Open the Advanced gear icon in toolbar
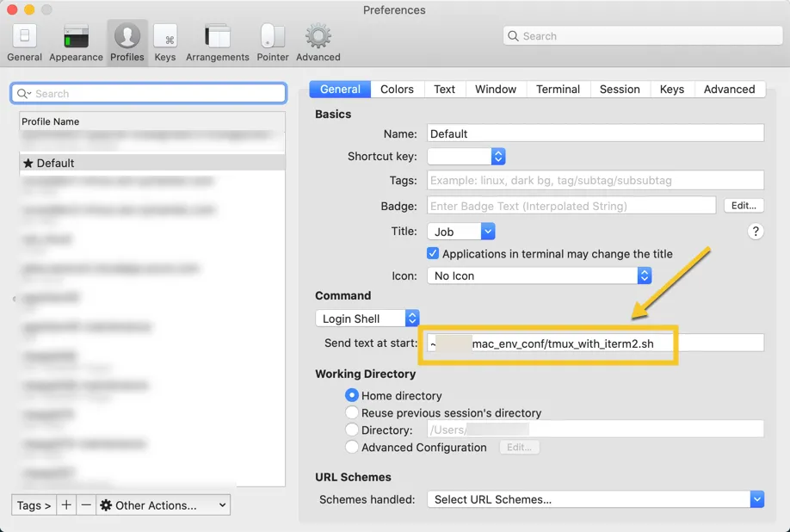790x532 pixels. [318, 40]
